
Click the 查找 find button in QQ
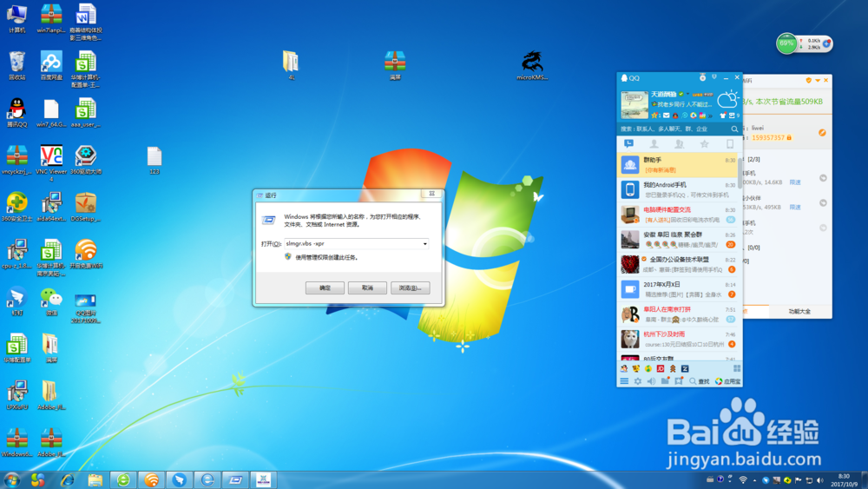pyautogui.click(x=700, y=381)
